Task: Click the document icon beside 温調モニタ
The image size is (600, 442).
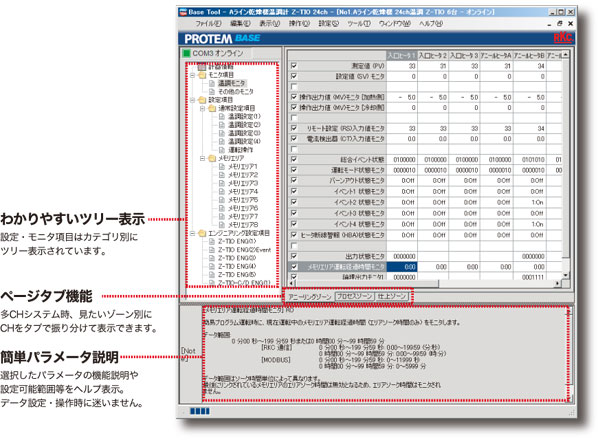Action: coord(212,83)
